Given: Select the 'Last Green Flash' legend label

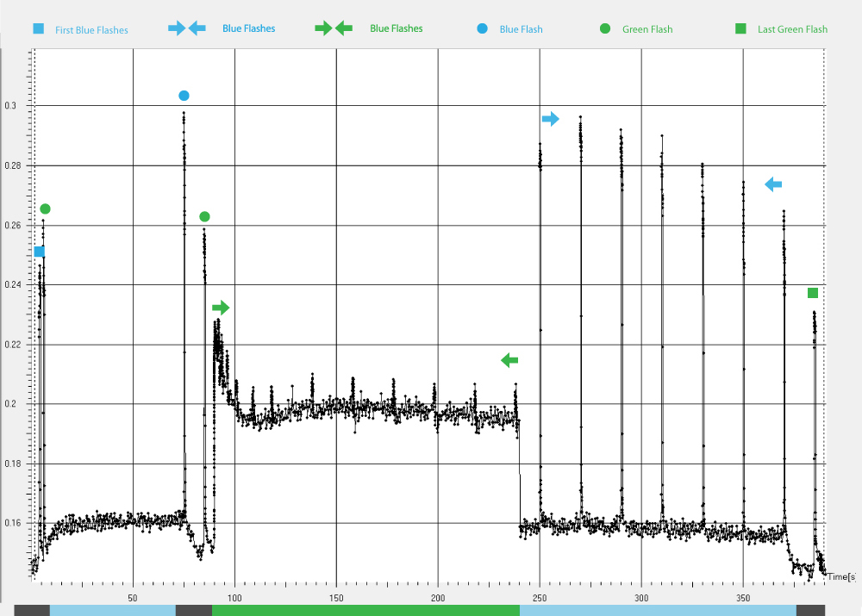Looking at the screenshot, I should (792, 29).
